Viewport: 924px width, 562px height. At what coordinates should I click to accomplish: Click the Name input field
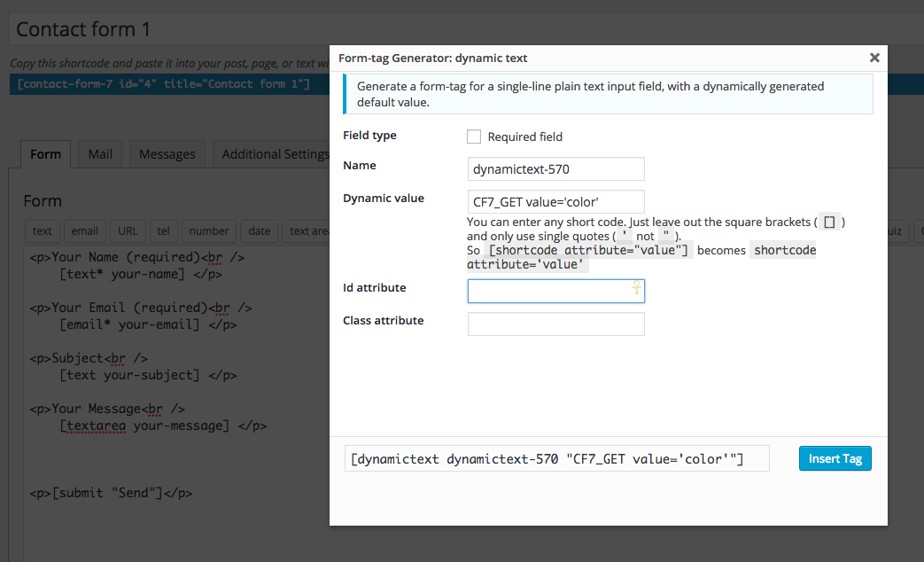(555, 169)
